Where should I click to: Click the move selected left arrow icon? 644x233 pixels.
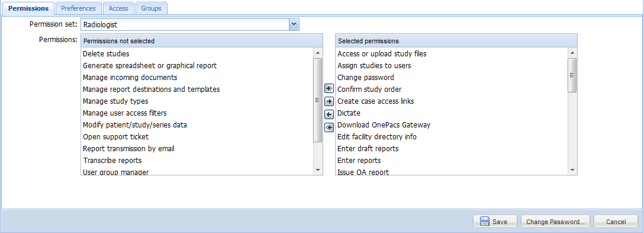coord(329,114)
